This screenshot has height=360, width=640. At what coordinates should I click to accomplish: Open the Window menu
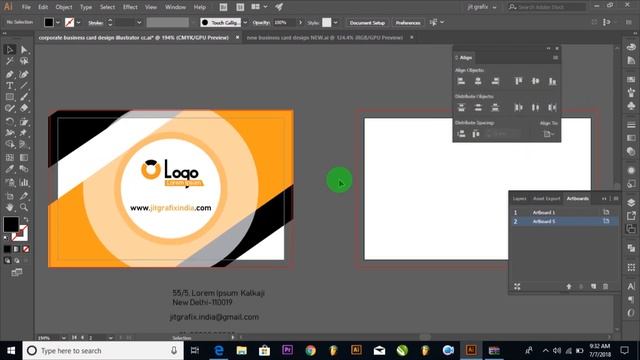pos(176,7)
